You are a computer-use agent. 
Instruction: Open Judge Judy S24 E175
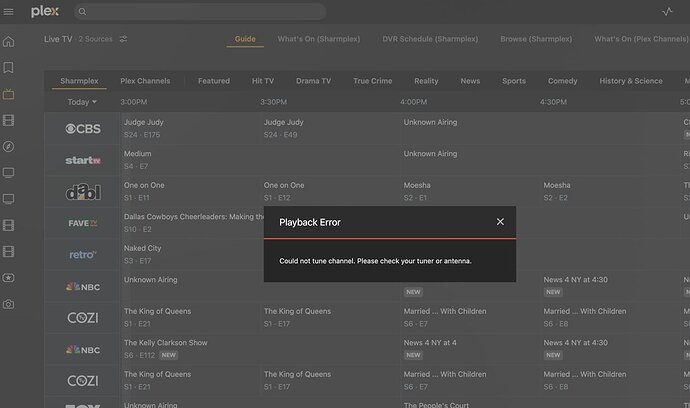190,128
